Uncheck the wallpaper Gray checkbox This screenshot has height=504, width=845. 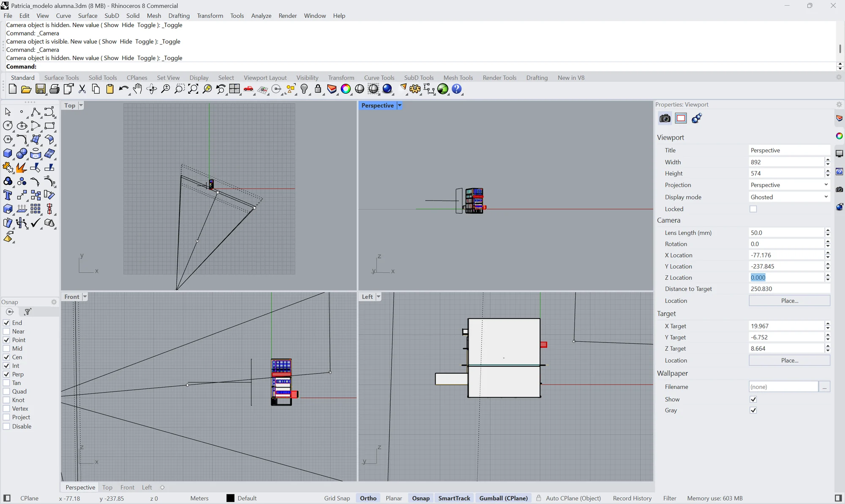[x=753, y=410]
